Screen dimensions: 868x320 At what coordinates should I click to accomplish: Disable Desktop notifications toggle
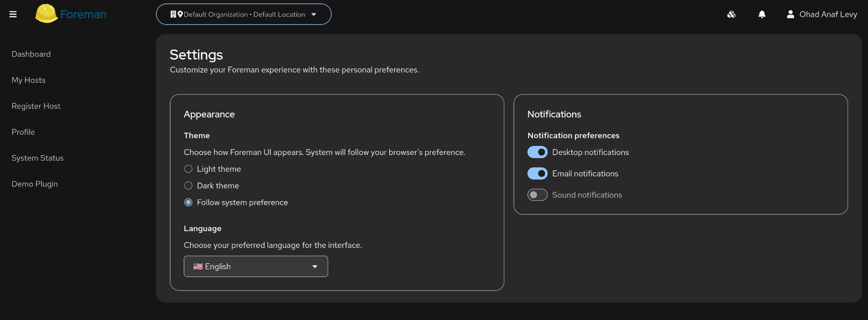tap(537, 152)
